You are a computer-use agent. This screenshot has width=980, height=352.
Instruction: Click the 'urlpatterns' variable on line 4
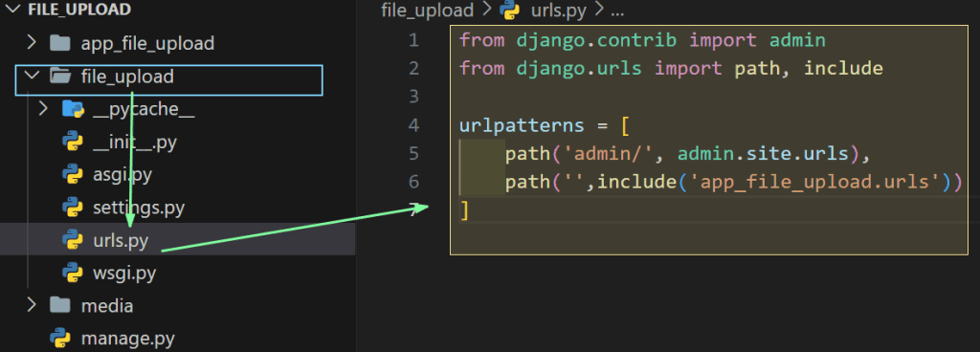(522, 125)
